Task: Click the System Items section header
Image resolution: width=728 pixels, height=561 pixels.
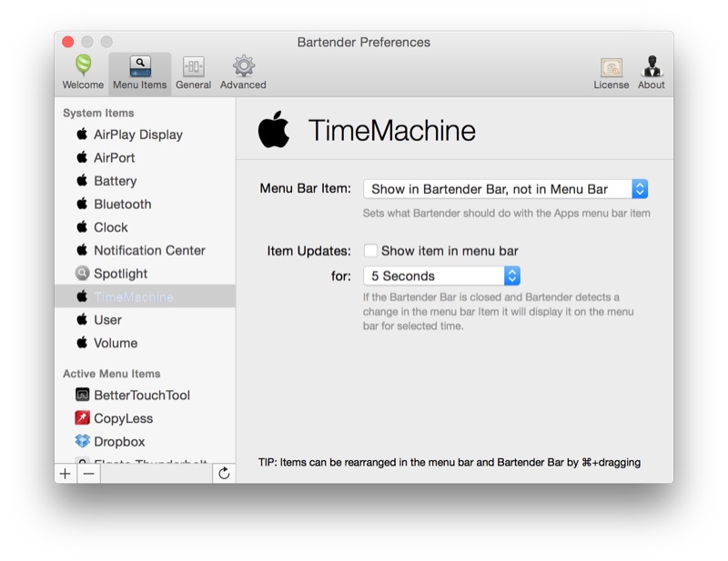Action: pos(98,113)
